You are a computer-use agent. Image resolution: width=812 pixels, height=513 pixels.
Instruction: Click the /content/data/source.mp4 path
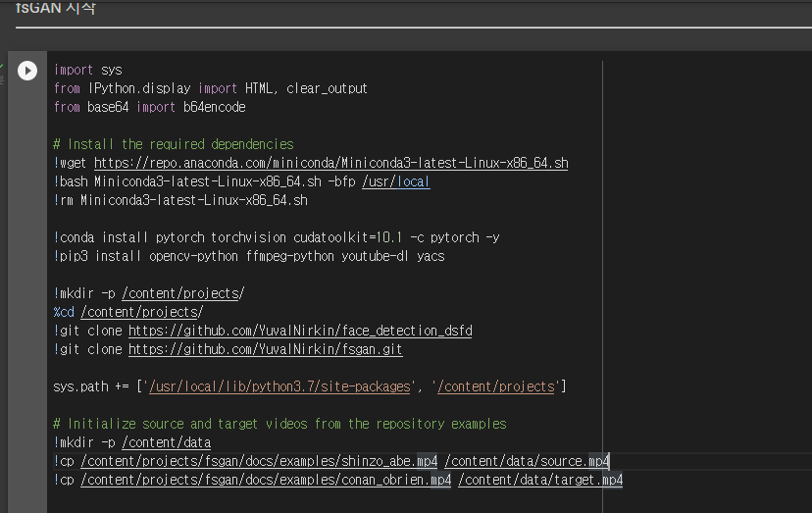[x=527, y=462]
